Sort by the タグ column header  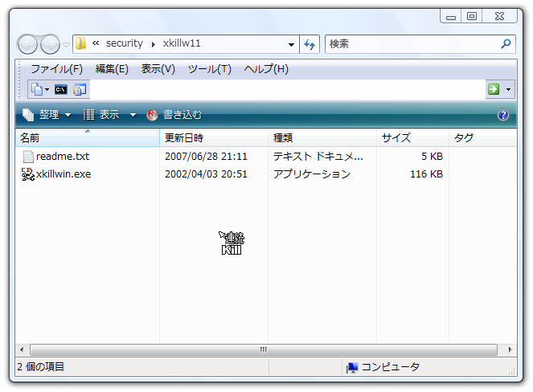click(482, 138)
